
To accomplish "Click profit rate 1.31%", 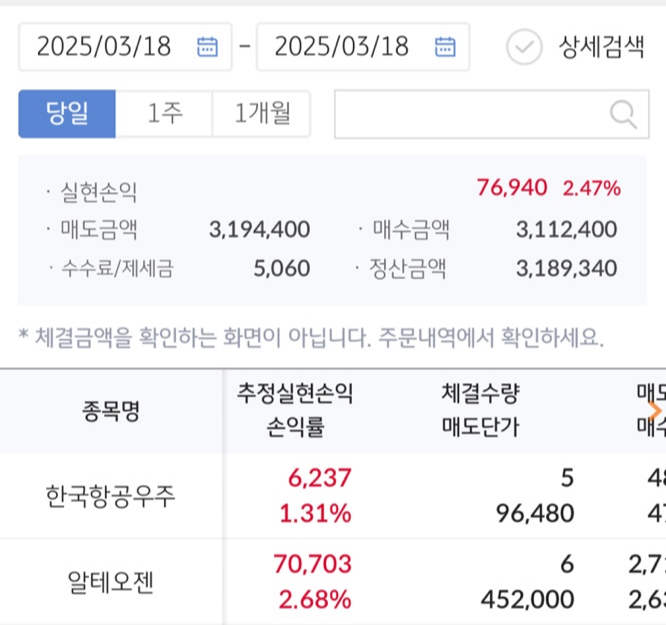I will [315, 513].
